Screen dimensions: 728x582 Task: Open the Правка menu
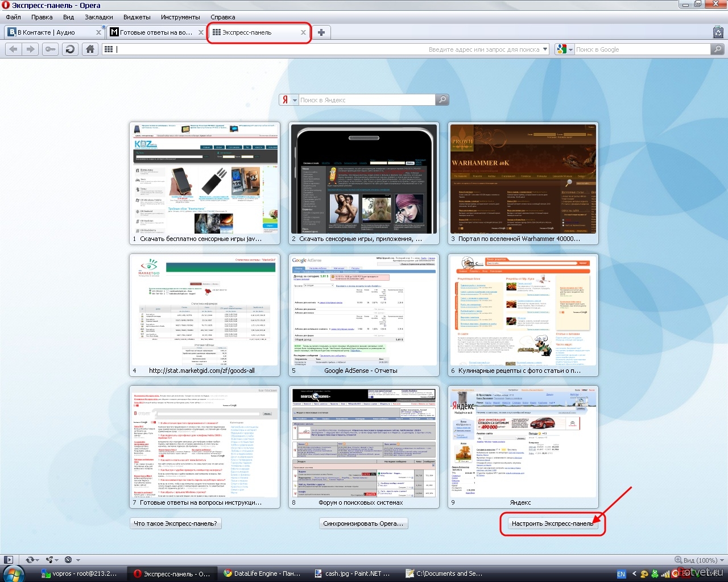[42, 17]
